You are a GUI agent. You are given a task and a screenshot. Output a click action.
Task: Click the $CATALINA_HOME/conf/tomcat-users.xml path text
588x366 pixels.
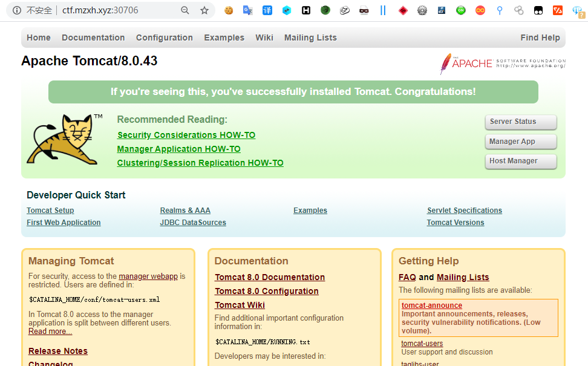coord(94,299)
